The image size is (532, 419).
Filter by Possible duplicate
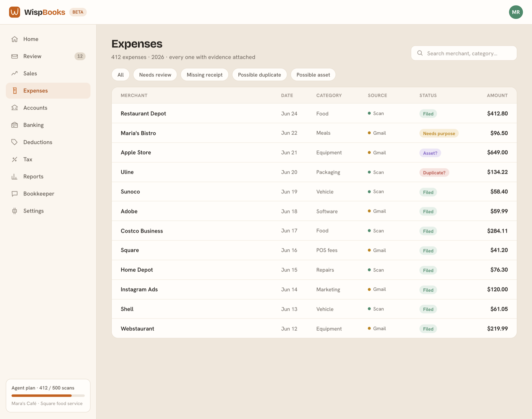coord(259,75)
